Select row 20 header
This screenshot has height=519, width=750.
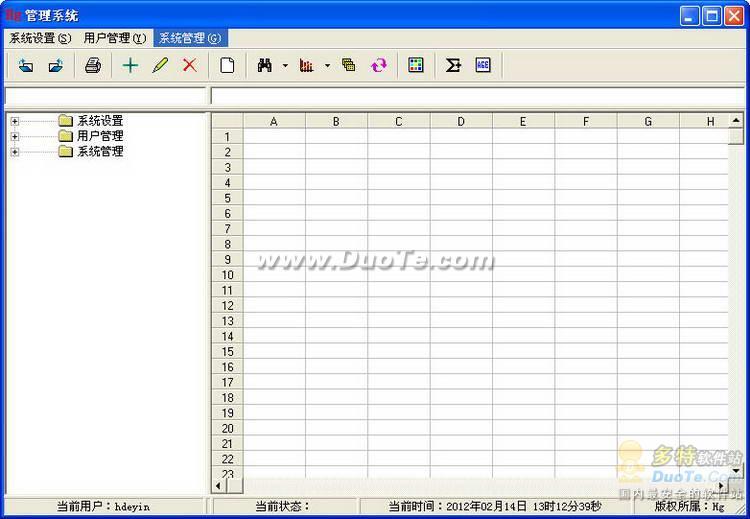(228, 429)
